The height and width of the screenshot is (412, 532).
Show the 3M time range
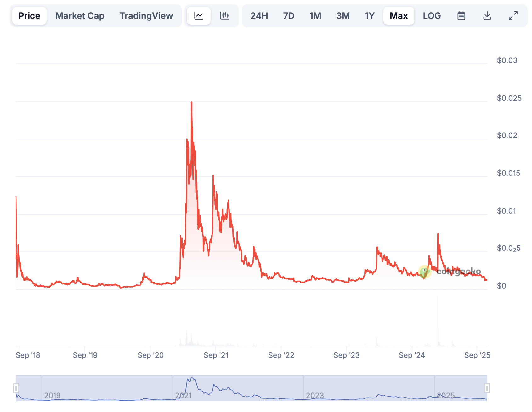(x=343, y=16)
